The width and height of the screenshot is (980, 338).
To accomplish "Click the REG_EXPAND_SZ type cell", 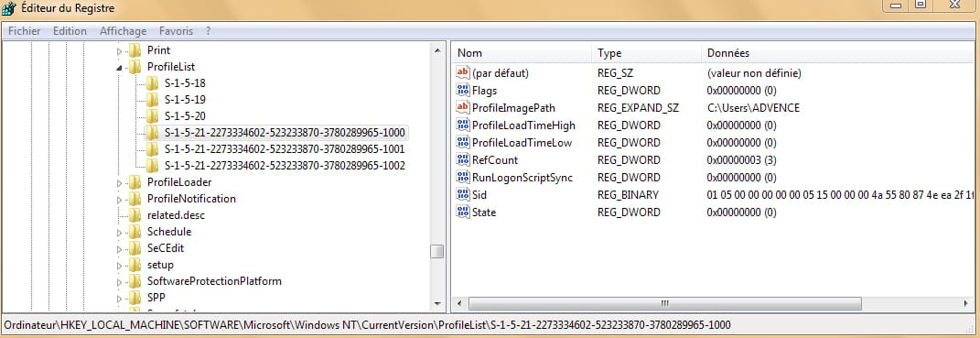I will tap(638, 108).
